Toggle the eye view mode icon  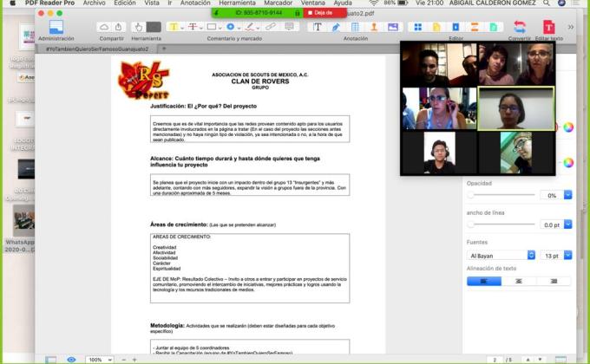coord(71,360)
